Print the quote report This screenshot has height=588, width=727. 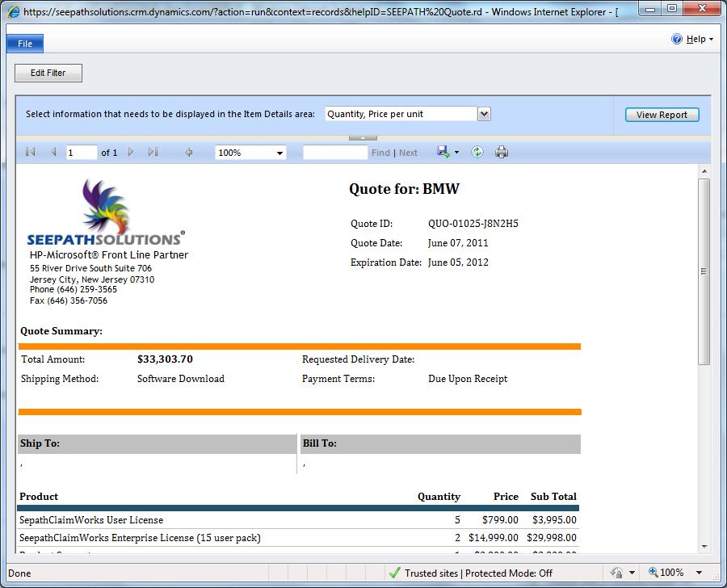click(502, 152)
